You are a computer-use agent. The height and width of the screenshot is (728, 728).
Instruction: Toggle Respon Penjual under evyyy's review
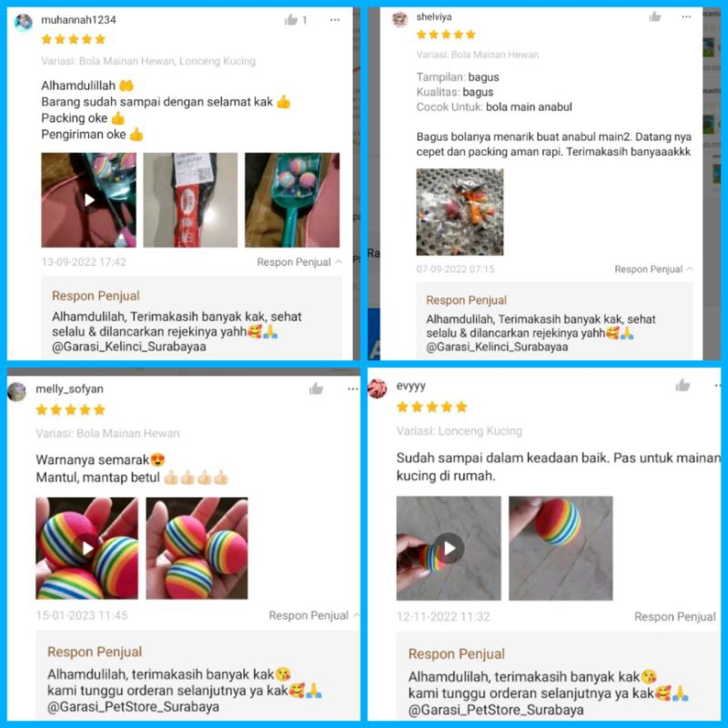pyautogui.click(x=674, y=617)
